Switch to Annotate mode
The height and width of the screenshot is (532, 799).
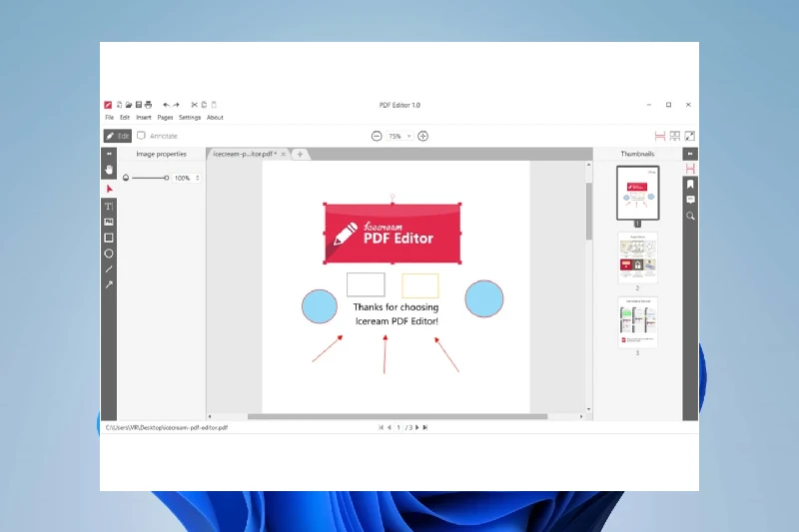click(x=158, y=136)
